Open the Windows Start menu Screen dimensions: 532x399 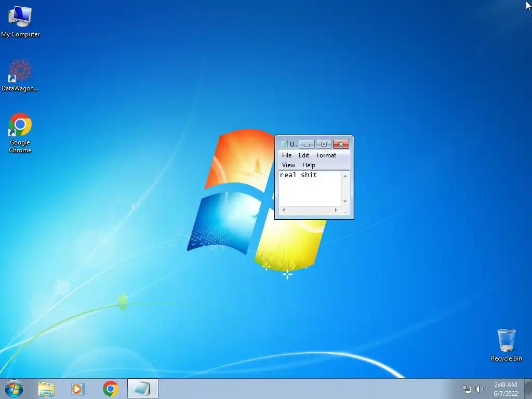(14, 389)
